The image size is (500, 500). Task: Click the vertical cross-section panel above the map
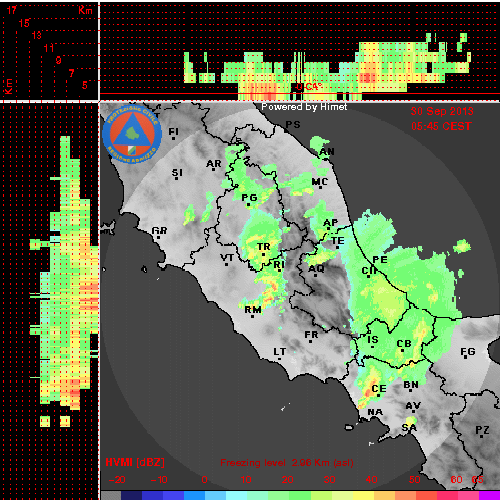pos(300,51)
